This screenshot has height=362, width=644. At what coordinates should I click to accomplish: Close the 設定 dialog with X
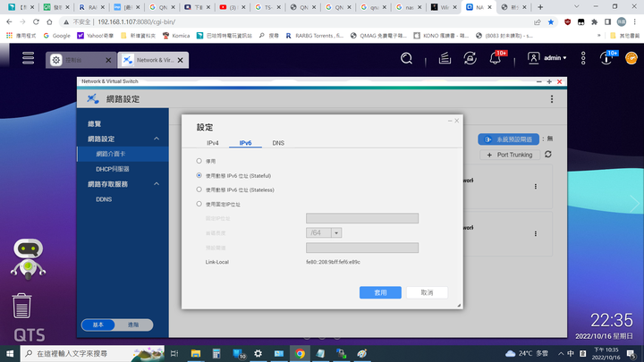457,121
